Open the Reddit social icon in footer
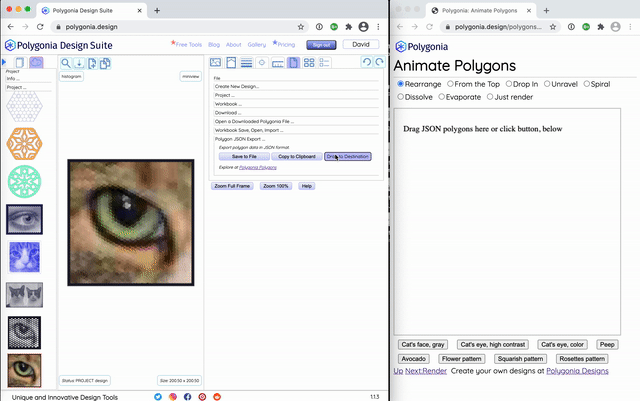This screenshot has height=401, width=640. point(217,397)
